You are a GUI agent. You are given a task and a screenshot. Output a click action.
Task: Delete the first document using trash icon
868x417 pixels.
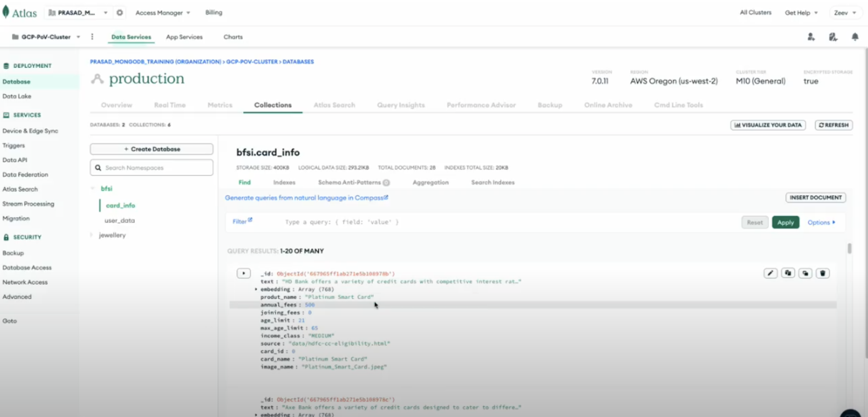[x=823, y=273]
